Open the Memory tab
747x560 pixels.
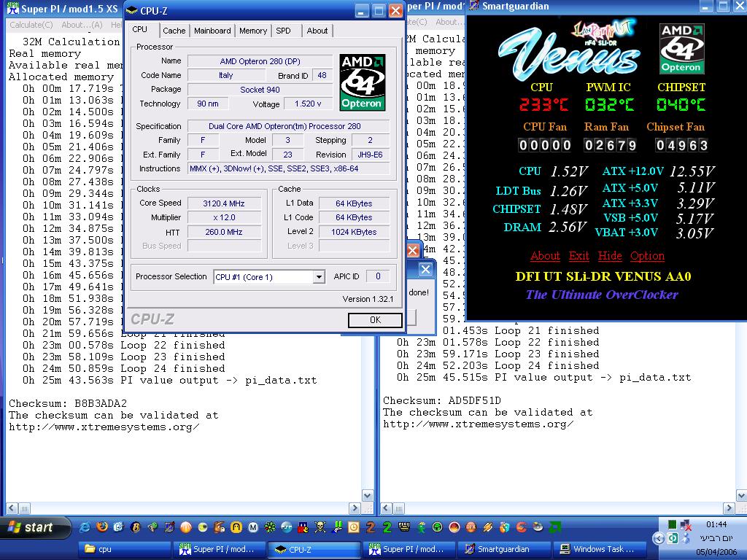pos(253,31)
